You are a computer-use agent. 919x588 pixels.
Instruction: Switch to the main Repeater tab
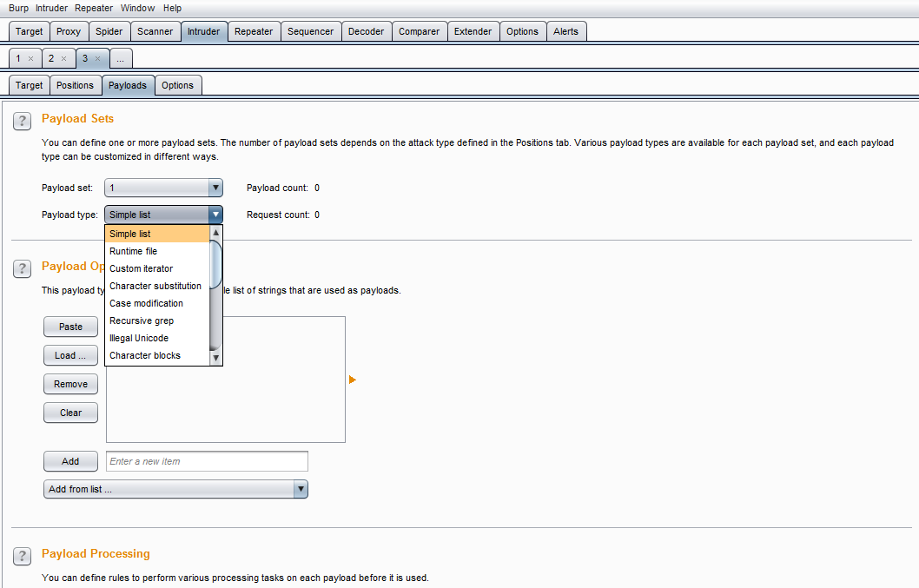click(254, 31)
